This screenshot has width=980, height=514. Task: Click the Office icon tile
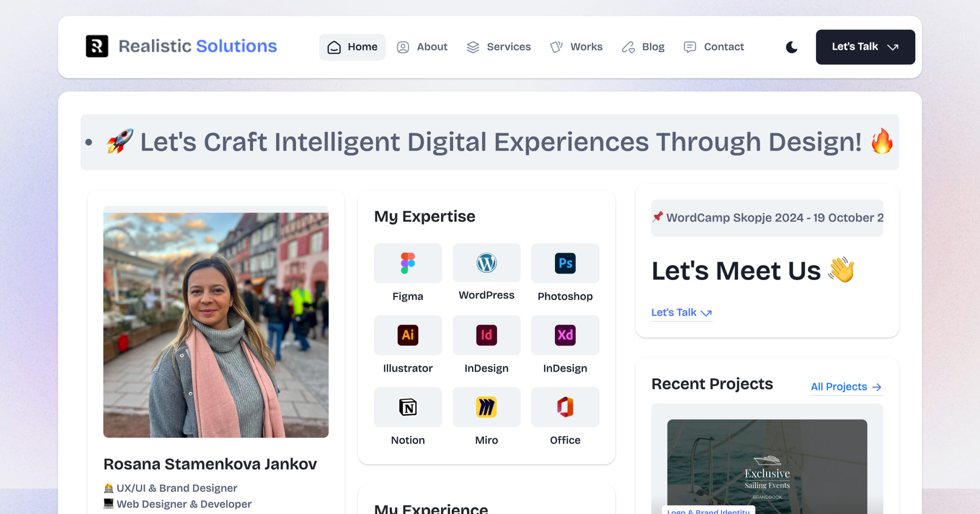tap(565, 407)
